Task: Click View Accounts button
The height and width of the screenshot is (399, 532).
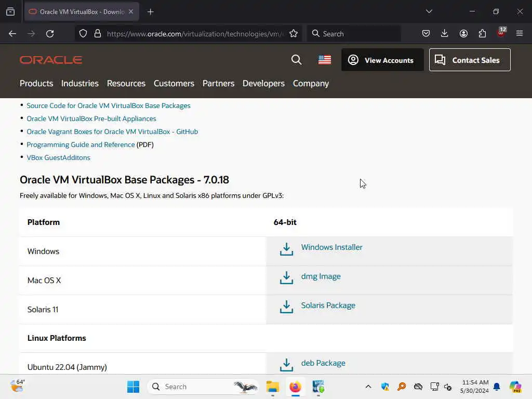Action: click(382, 60)
